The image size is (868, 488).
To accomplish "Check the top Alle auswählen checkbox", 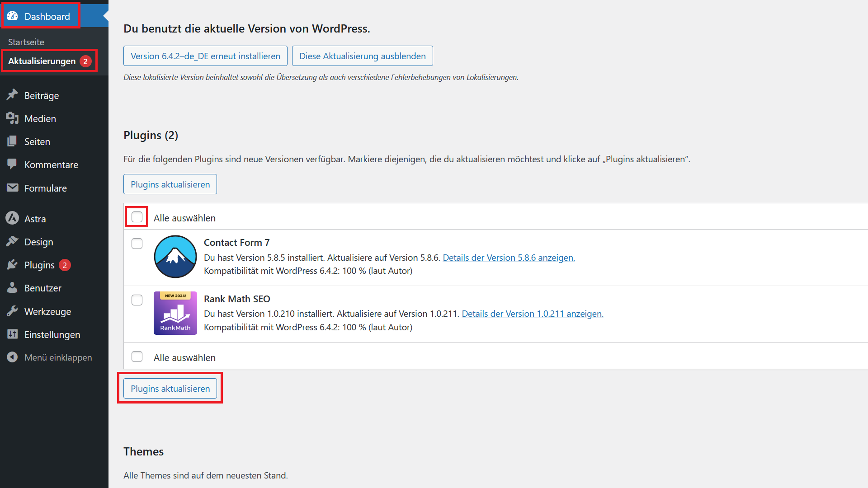I will click(137, 217).
